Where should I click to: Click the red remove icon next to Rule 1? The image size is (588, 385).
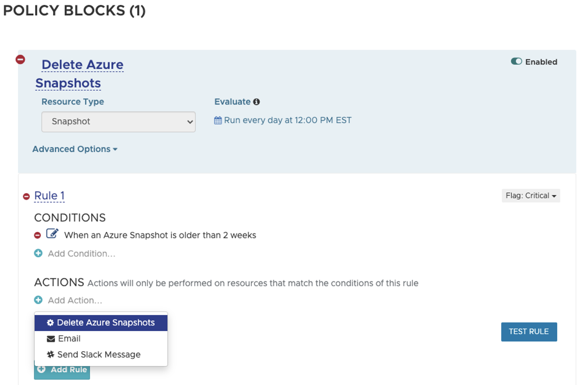[x=26, y=196]
